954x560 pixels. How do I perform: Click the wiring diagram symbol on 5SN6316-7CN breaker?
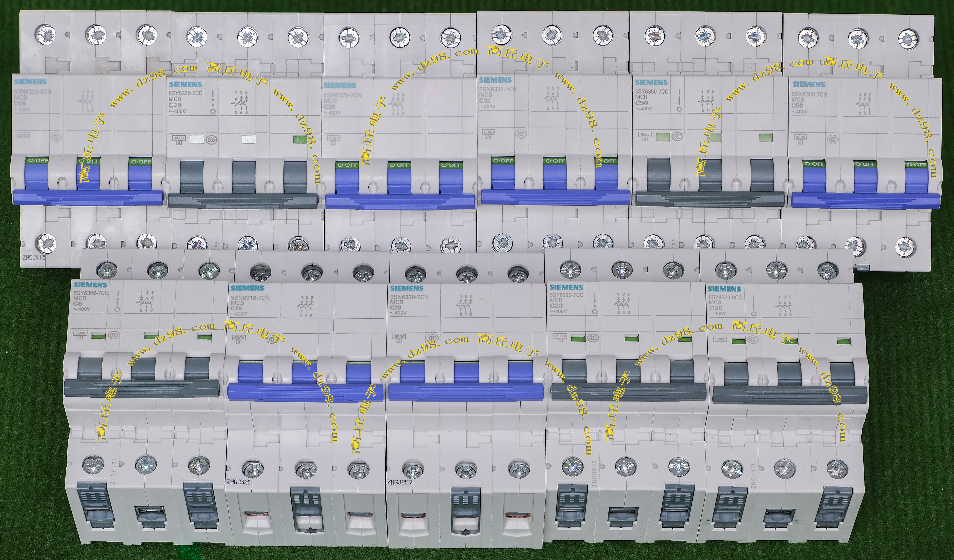pos(306,306)
